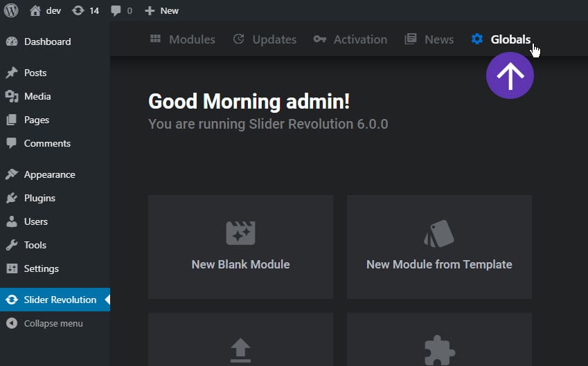Click the Updates circular arrow icon
Viewport: 588px width, 366px height.
coord(238,39)
